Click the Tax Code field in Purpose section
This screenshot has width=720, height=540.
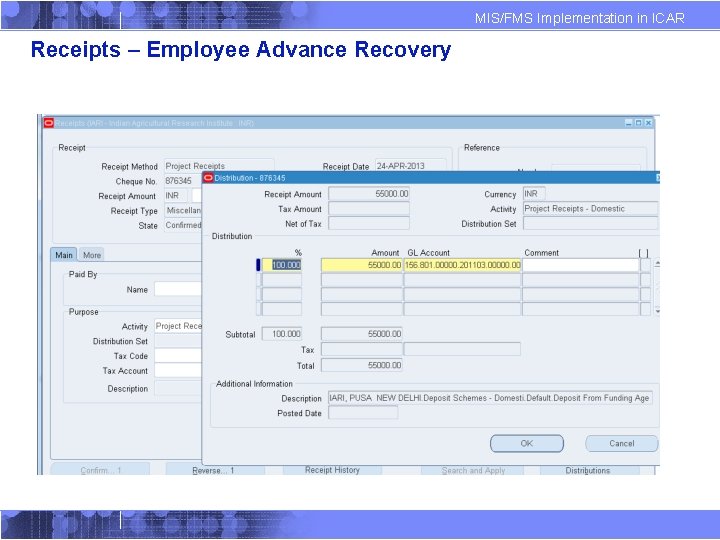click(178, 355)
